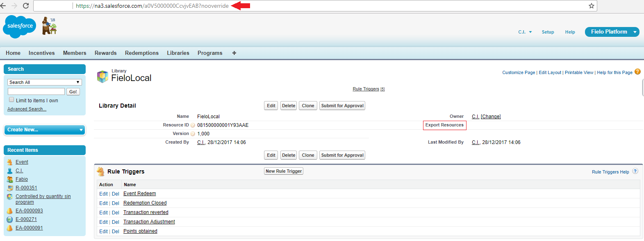Viewport: 644px width, 241px height.
Task: Click the Rule Triggers Help question icon
Action: [635, 171]
